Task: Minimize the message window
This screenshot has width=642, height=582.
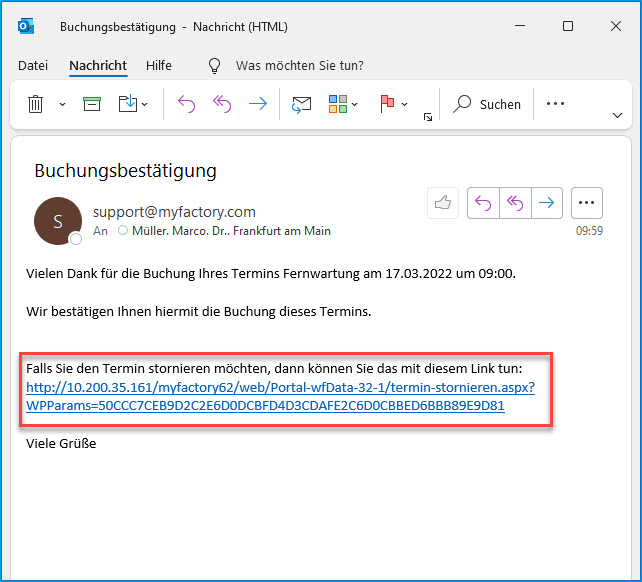Action: [x=520, y=26]
